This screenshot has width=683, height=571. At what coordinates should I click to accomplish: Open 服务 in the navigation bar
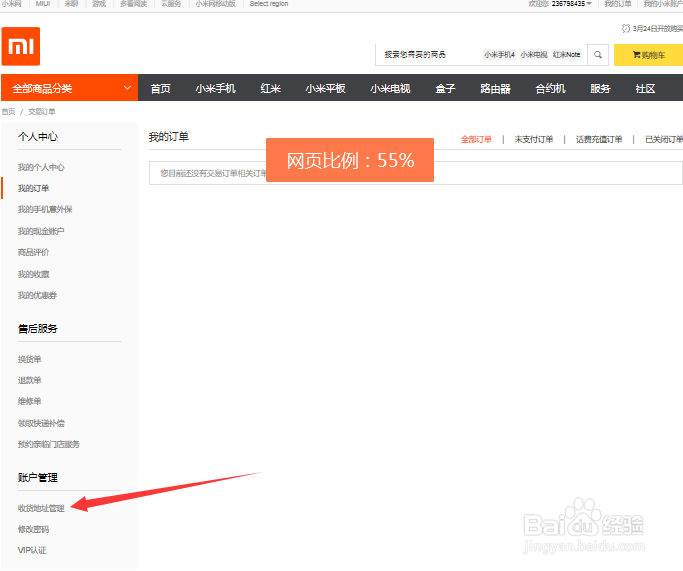point(600,88)
